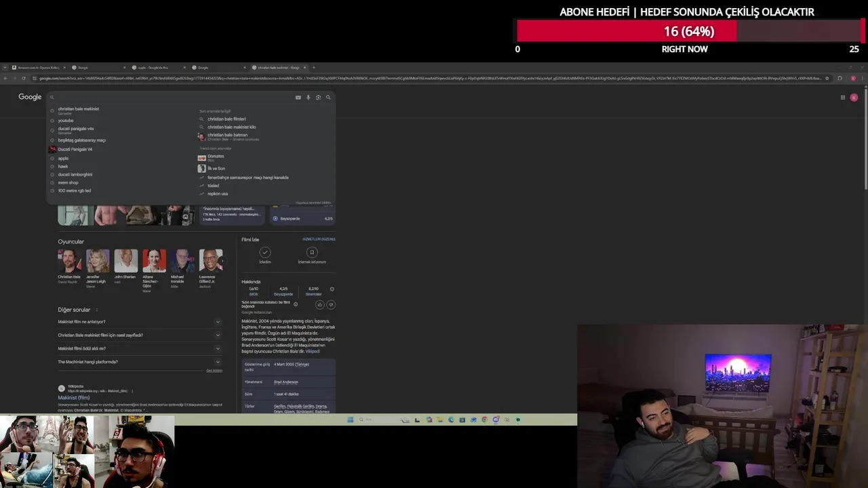The height and width of the screenshot is (488, 868).
Task: Click into the Google search input
Action: 173,98
